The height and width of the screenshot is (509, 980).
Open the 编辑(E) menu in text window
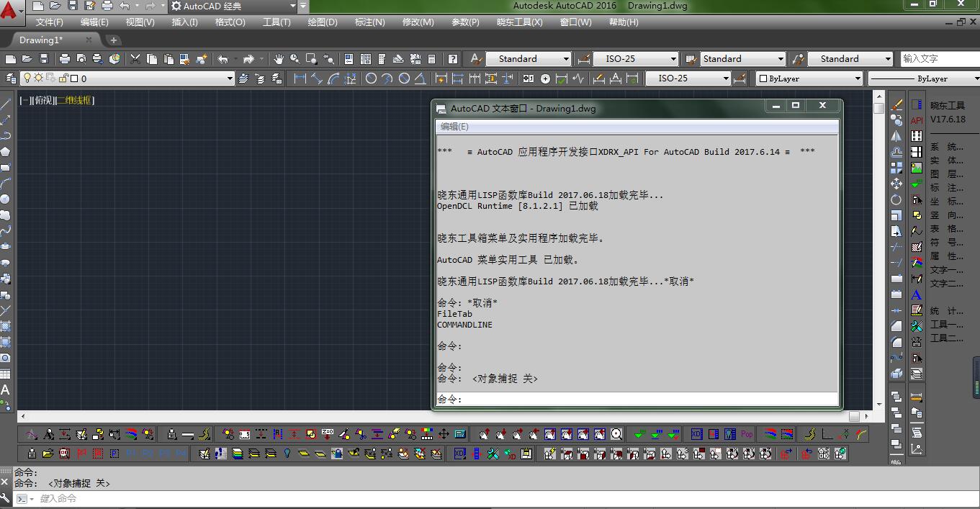(454, 127)
